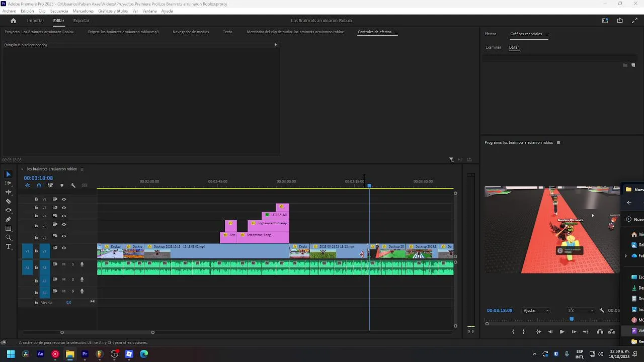644x362 pixels.
Task: Select the Selection tool arrow
Action: tap(8, 174)
